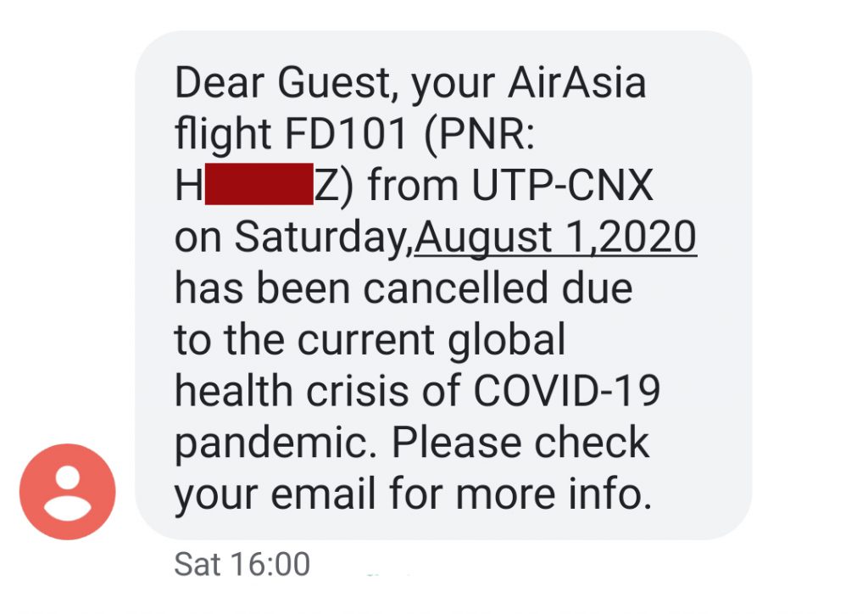Screen dimensions: 868x614
Task: Tap the word cancelled in the message
Action: coord(456,287)
